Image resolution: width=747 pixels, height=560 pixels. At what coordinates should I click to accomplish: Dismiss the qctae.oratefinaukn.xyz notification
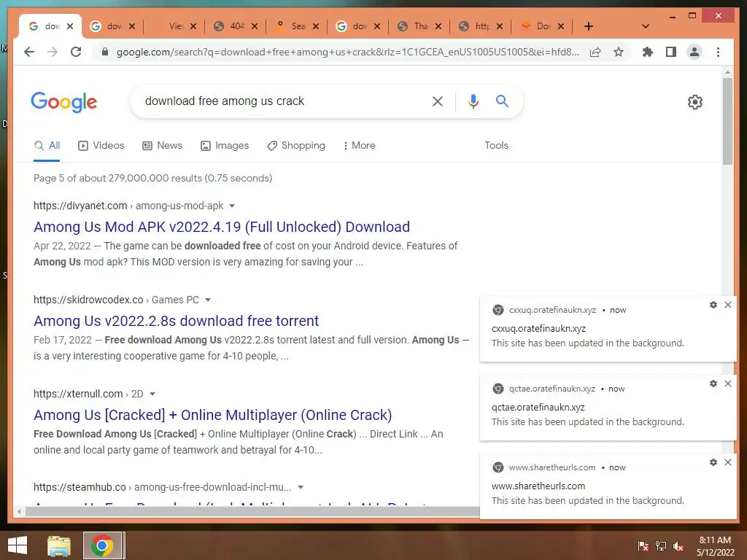click(x=728, y=384)
